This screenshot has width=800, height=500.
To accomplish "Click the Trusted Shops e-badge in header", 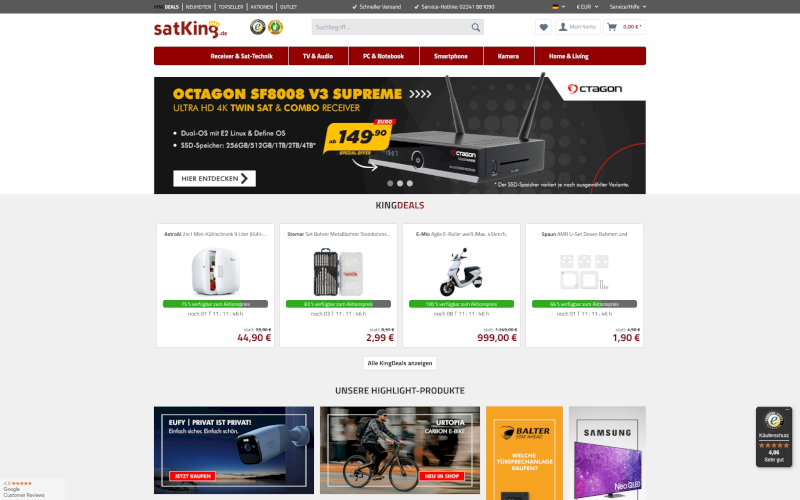I will pyautogui.click(x=258, y=27).
